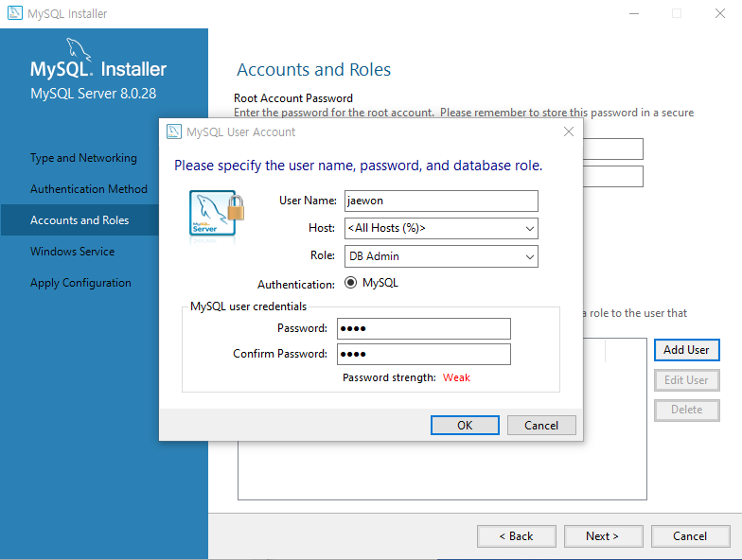Click the Root Account Password label
The height and width of the screenshot is (560, 742).
pos(293,98)
